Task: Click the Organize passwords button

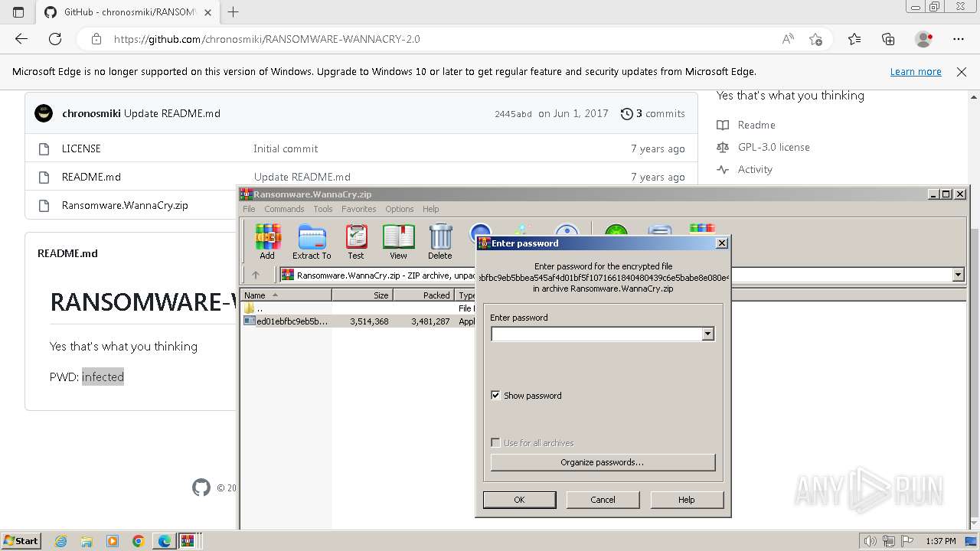Action: (x=603, y=462)
